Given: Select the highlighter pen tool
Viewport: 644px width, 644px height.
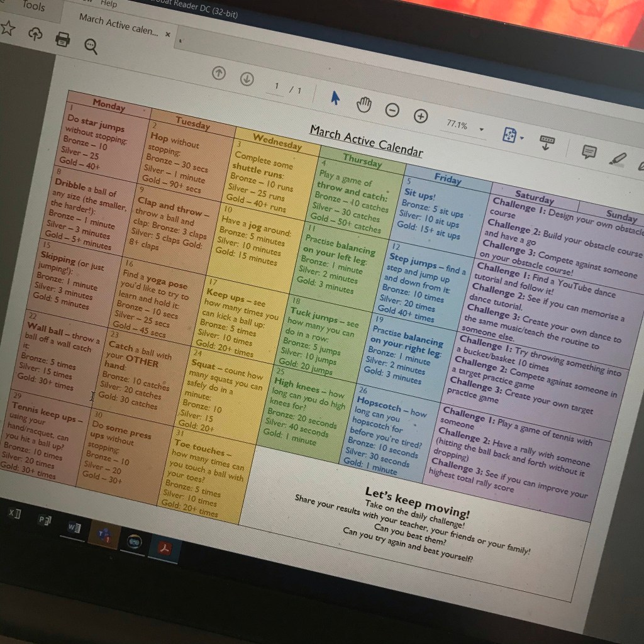Looking at the screenshot, I should pyautogui.click(x=618, y=158).
